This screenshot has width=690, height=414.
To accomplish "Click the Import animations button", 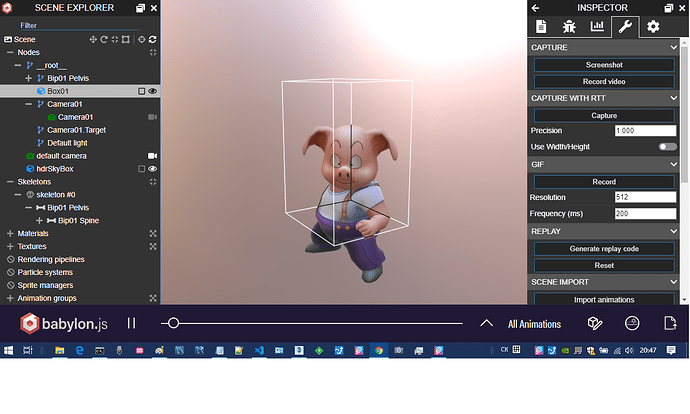I will 604,299.
